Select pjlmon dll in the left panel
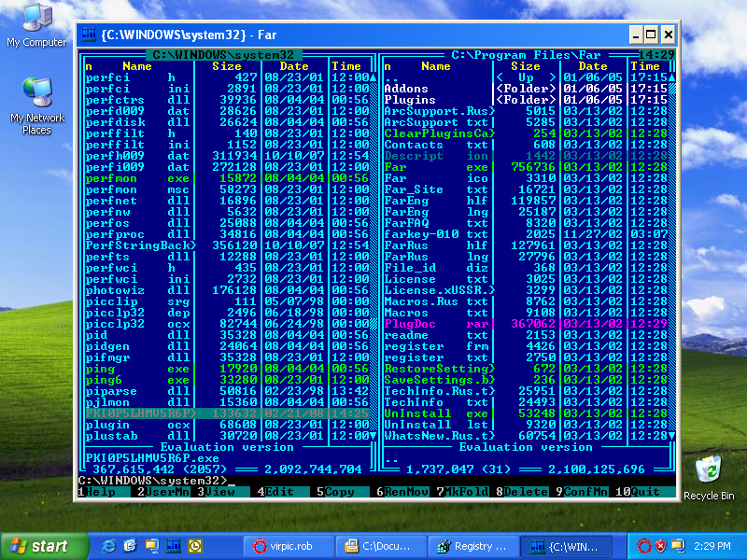Image resolution: width=747 pixels, height=560 pixels. point(227,402)
